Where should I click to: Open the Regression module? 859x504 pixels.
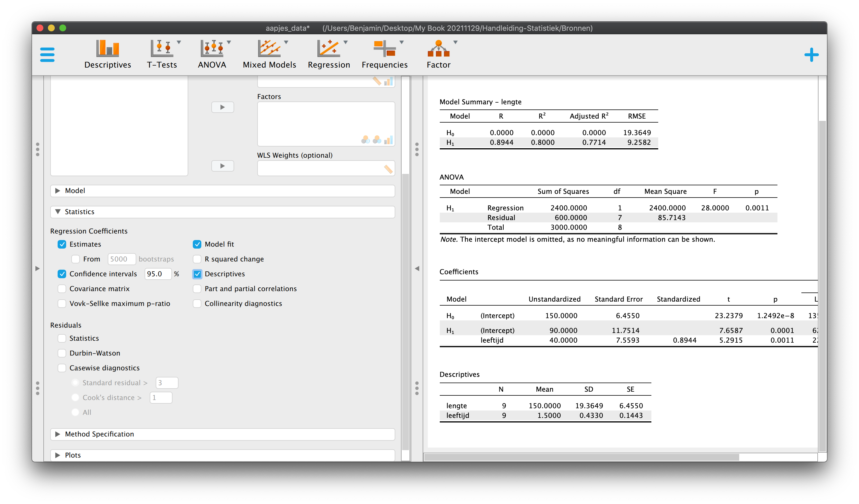tap(329, 54)
